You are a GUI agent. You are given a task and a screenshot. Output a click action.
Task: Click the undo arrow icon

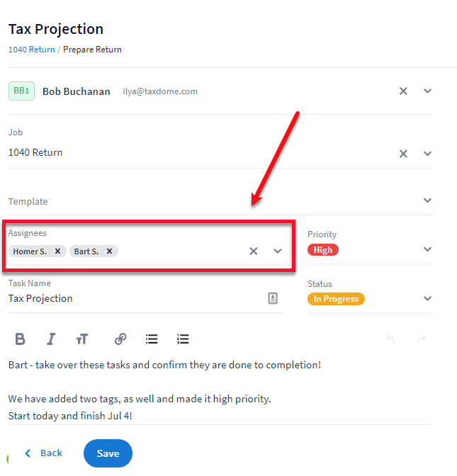click(x=390, y=339)
